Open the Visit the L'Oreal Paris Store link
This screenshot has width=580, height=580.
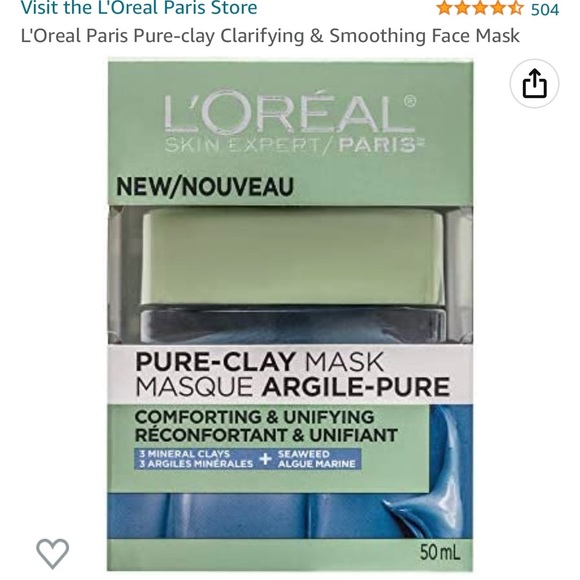[x=139, y=8]
